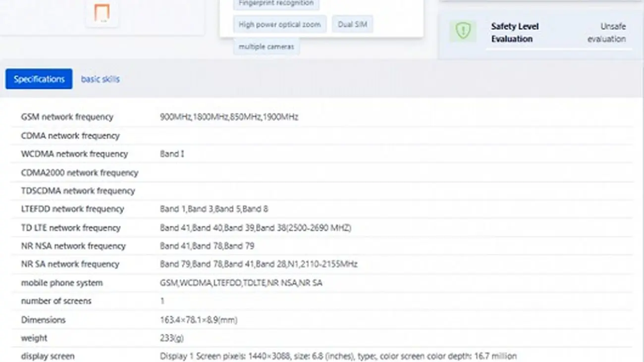Click the number of screens value 1
This screenshot has width=644, height=362.
point(162,301)
